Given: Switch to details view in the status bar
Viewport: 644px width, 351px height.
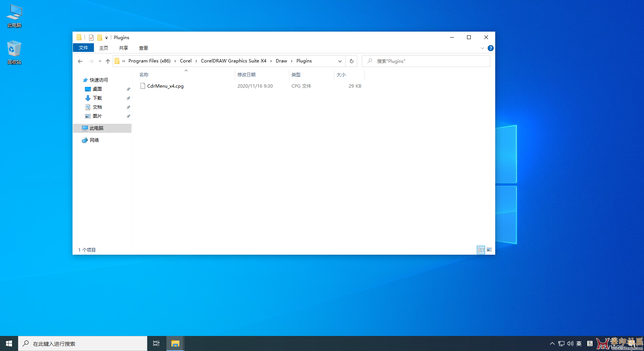Looking at the screenshot, I should [481, 249].
